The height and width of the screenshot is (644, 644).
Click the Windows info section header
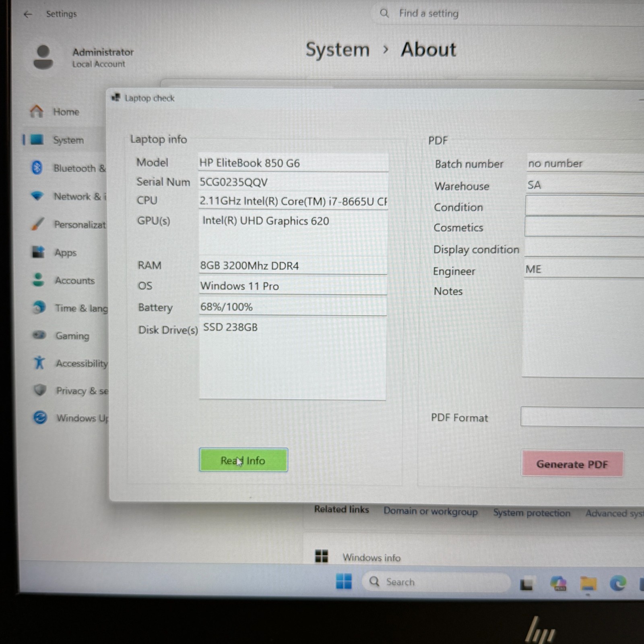coord(372,557)
